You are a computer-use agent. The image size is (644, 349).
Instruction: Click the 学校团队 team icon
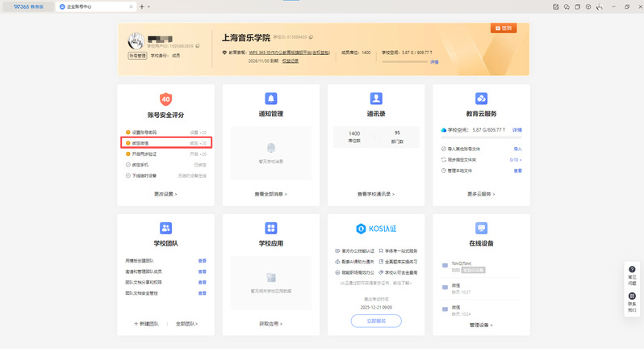165,228
